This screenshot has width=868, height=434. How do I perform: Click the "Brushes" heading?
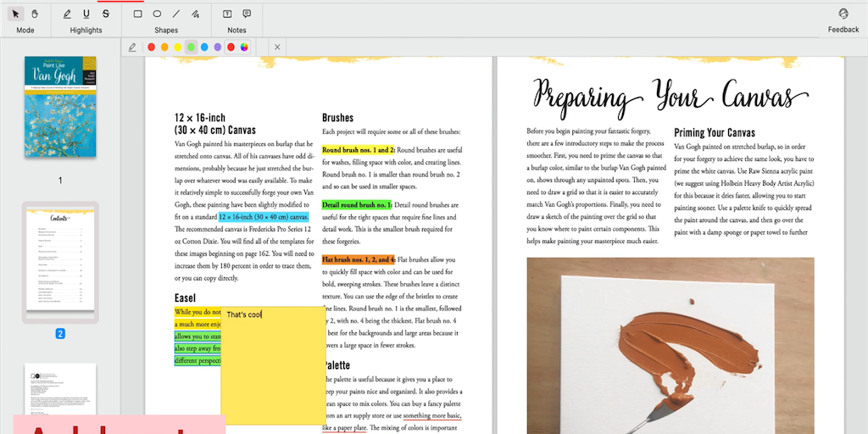pos(337,118)
